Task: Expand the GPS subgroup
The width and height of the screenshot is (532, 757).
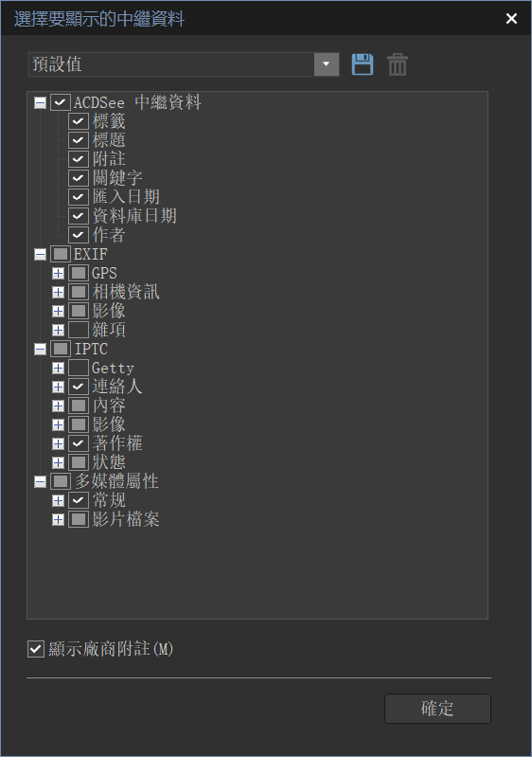Action: coord(59,273)
